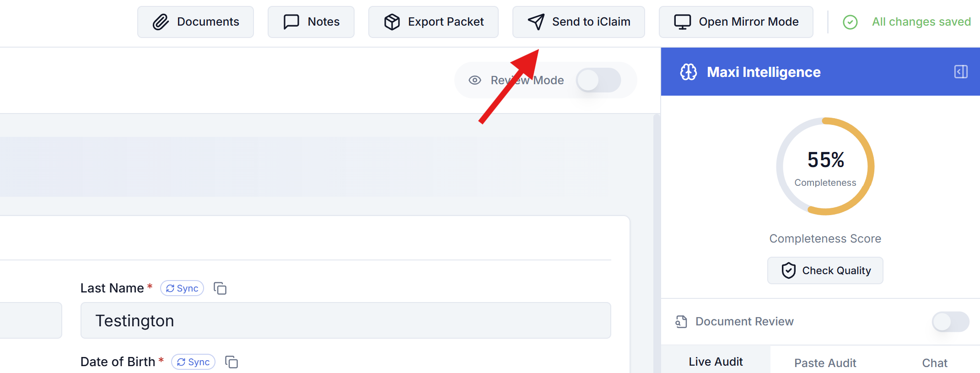This screenshot has height=373, width=980.
Task: Select the Live Audit tab
Action: pos(716,361)
